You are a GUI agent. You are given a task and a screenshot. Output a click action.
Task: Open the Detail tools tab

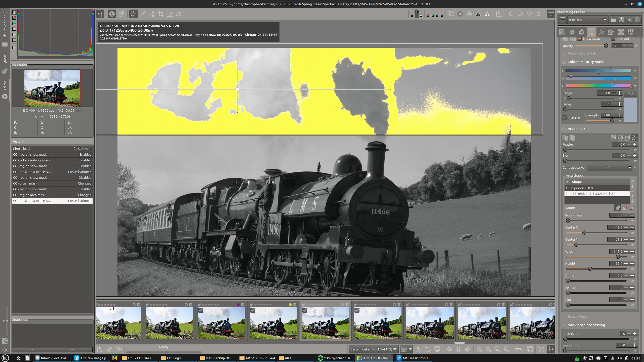[572, 32]
